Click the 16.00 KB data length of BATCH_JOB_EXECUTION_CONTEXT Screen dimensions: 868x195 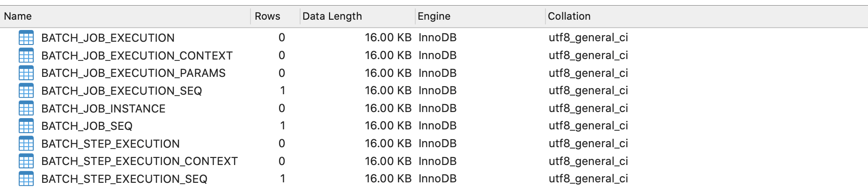tap(388, 55)
